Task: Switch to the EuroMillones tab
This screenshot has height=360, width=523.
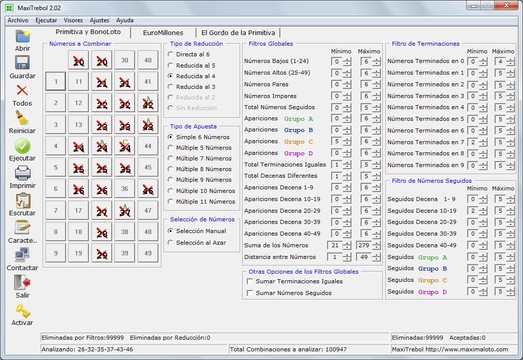Action: [163, 33]
